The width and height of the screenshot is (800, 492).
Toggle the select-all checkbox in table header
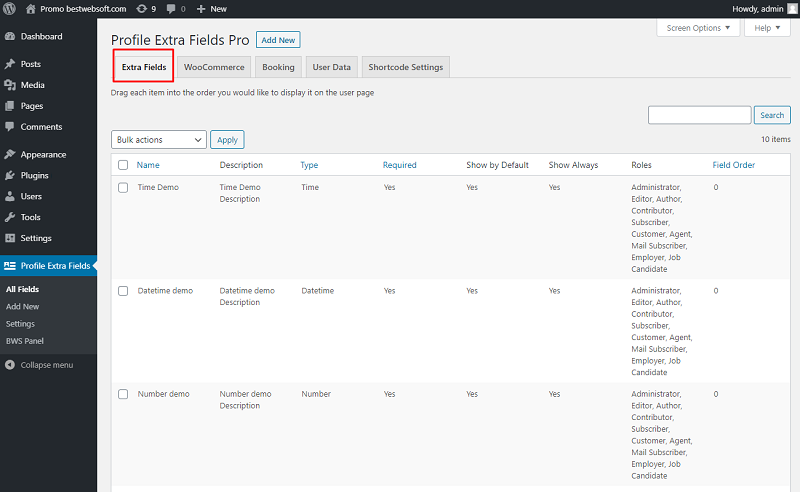click(123, 165)
